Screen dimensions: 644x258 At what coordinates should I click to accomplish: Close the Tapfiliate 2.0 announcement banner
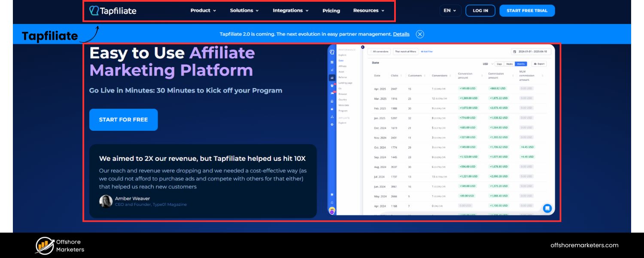[x=420, y=34]
